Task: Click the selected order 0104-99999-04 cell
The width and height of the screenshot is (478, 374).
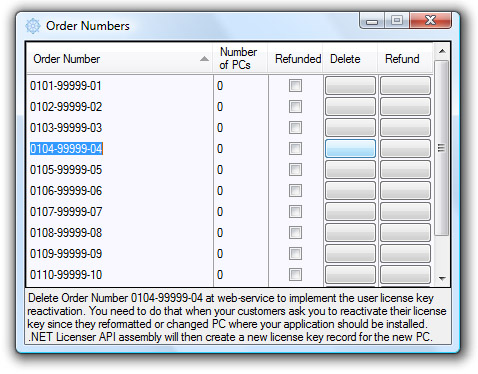Action: 66,149
